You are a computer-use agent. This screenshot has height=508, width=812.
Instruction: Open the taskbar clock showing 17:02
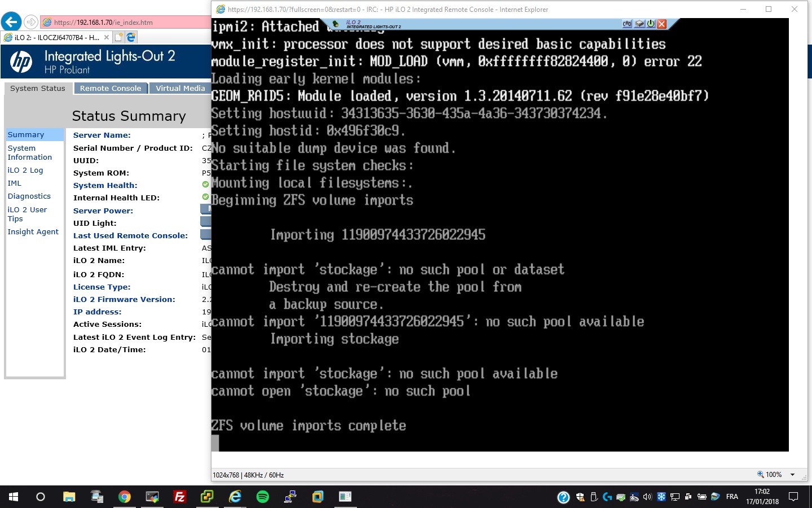762,497
